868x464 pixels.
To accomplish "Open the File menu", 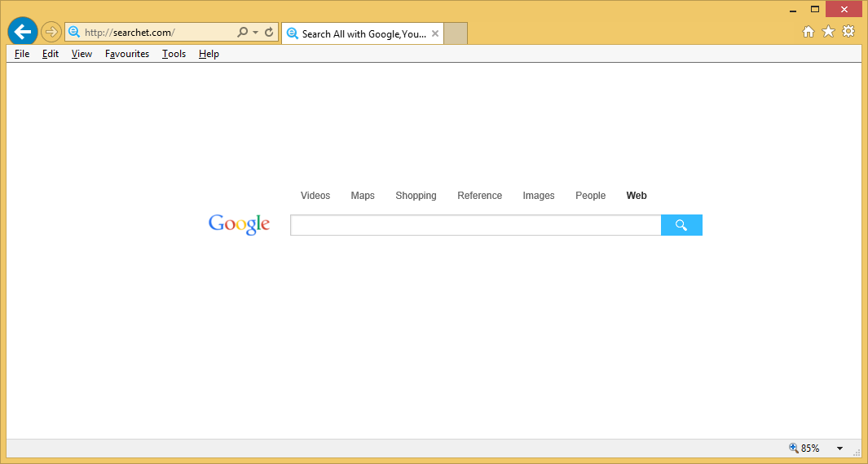I will coord(22,54).
